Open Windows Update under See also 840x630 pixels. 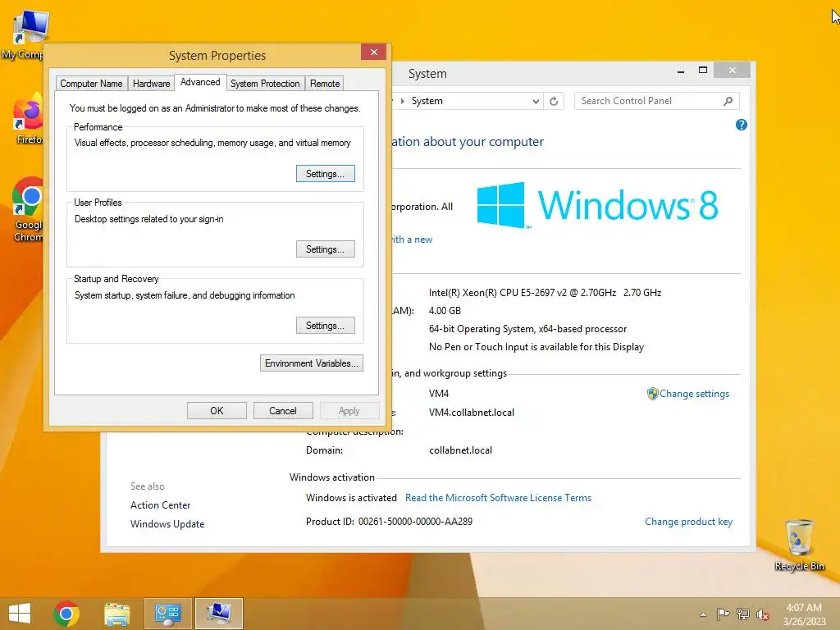pyautogui.click(x=167, y=524)
